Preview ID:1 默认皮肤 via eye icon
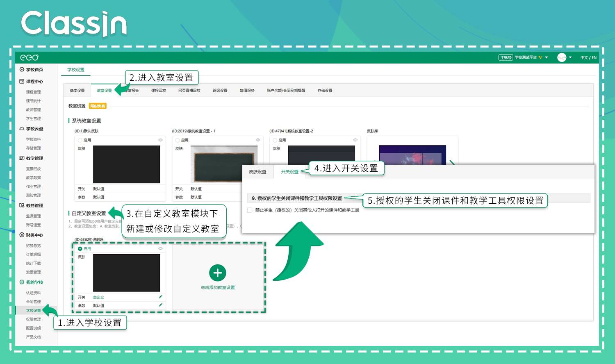615x364 pixels. (x=160, y=140)
